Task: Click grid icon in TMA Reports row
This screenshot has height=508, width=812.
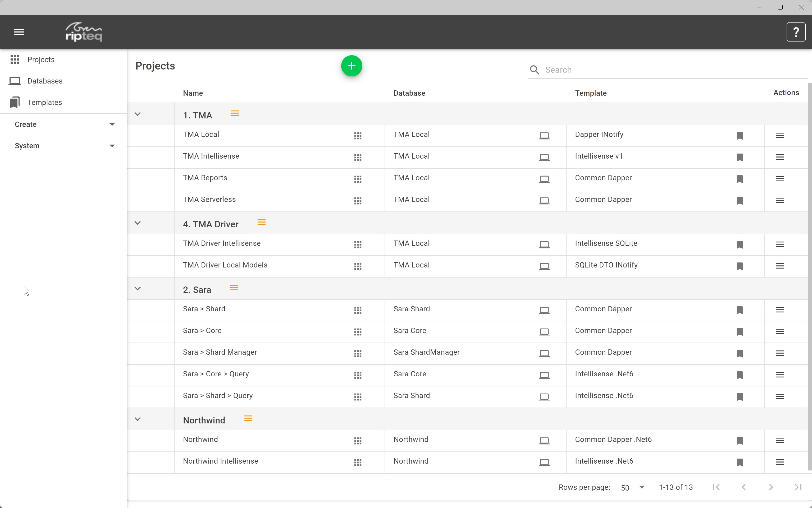Action: [358, 179]
